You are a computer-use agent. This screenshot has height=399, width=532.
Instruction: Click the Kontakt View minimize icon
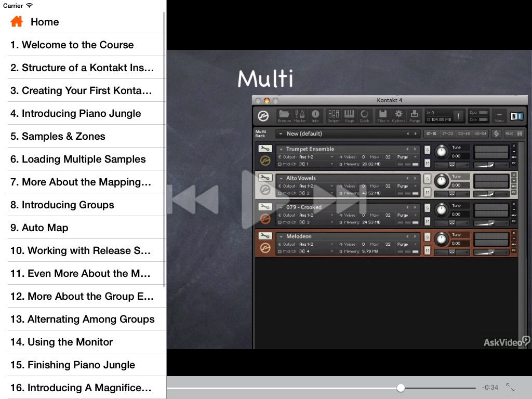click(499, 116)
